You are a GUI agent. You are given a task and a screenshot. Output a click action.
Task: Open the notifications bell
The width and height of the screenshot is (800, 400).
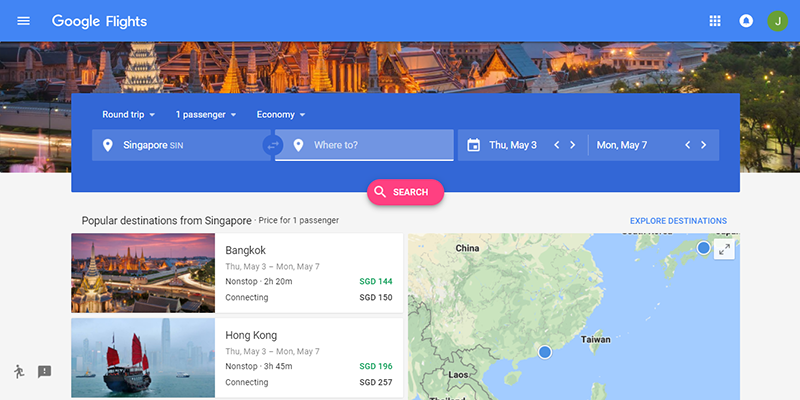pos(746,21)
